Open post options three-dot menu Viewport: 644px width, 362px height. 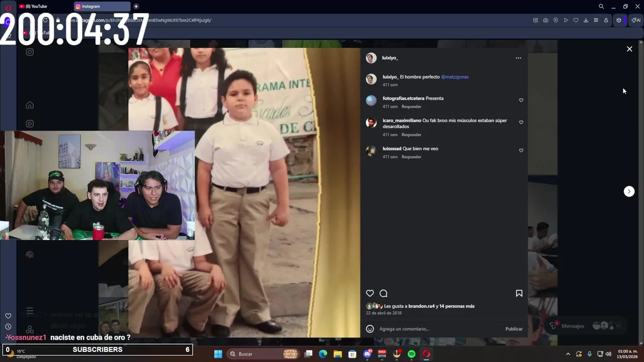[x=518, y=58]
